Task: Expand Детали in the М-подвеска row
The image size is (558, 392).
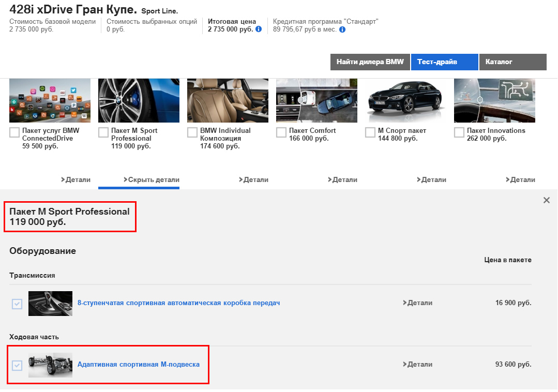Action: click(x=417, y=364)
